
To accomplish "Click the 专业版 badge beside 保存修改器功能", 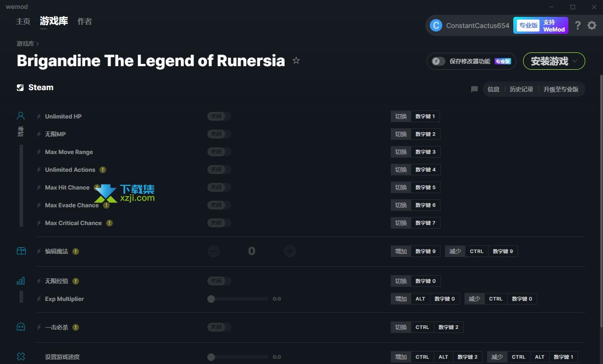I will coord(503,61).
